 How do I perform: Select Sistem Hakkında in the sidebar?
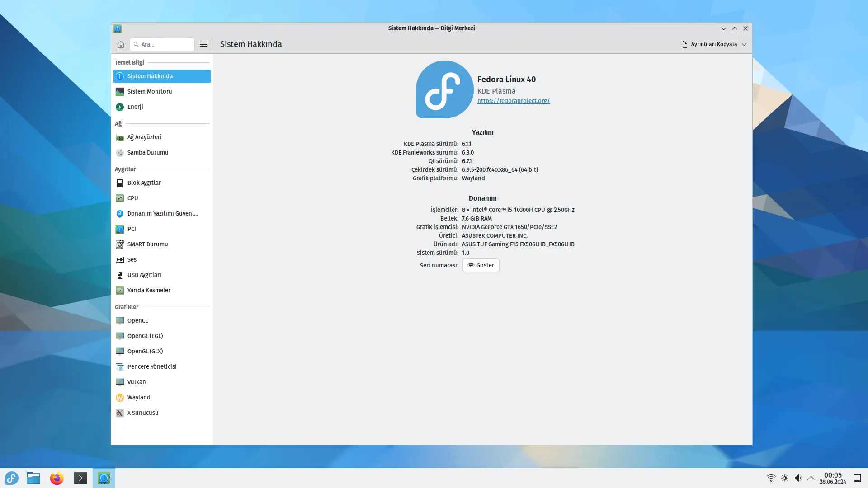coord(162,76)
